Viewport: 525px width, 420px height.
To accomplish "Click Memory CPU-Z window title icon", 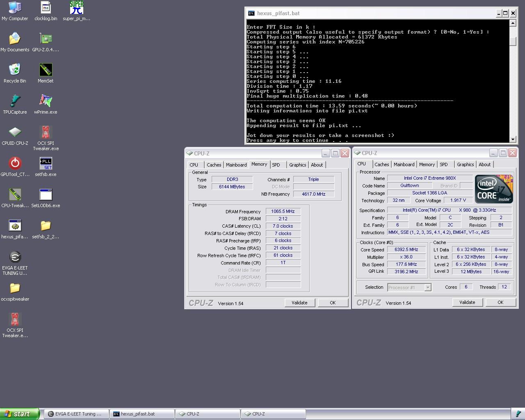I will tap(189, 153).
